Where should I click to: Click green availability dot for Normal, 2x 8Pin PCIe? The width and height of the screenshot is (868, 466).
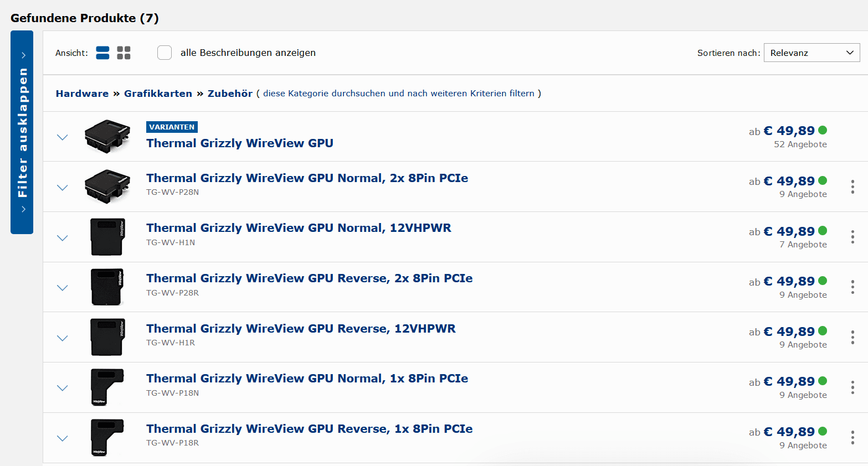(823, 180)
